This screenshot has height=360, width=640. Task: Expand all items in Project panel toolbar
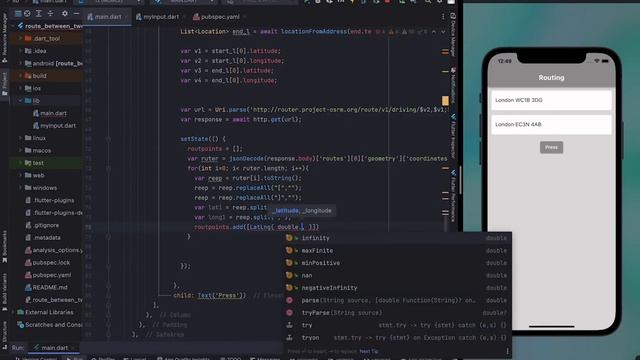coord(39,13)
